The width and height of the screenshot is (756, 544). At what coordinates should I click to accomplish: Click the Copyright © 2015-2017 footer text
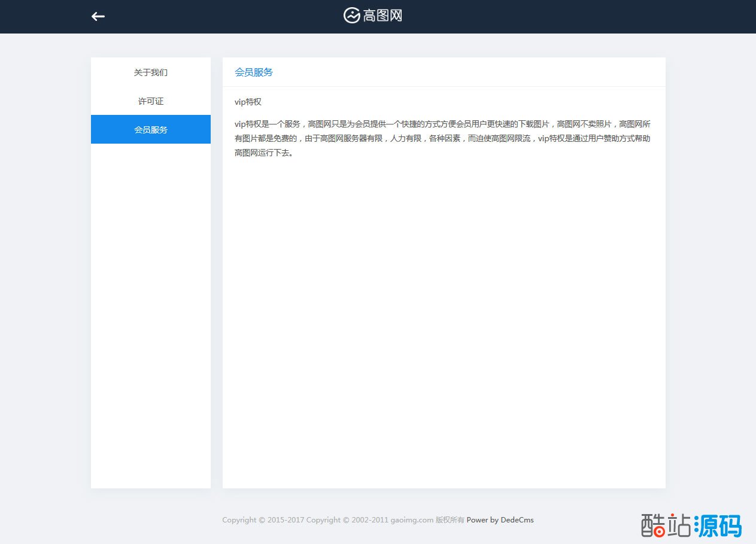[x=263, y=520]
